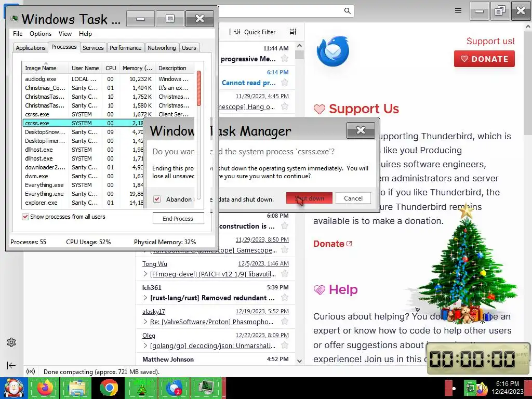Click the online status indicator icon
This screenshot has height=399, width=532.
[x=31, y=371]
